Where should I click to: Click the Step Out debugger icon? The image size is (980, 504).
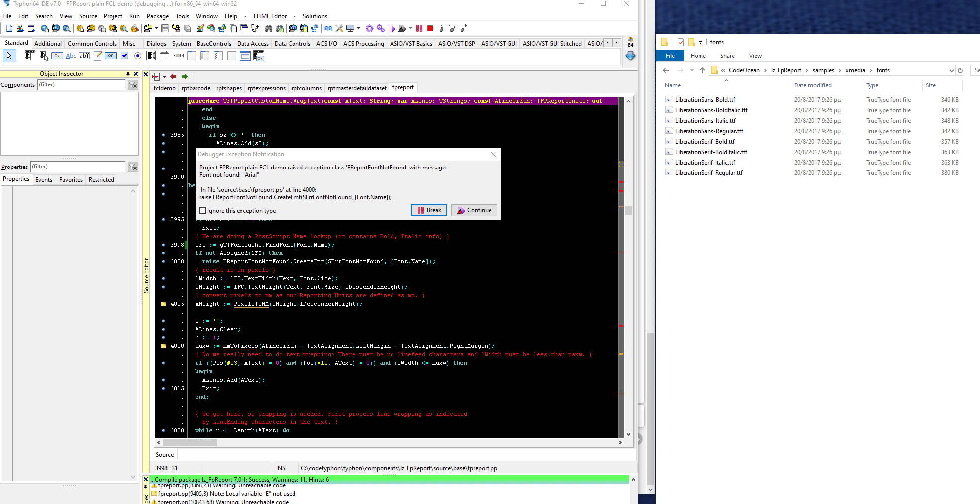[x=463, y=28]
